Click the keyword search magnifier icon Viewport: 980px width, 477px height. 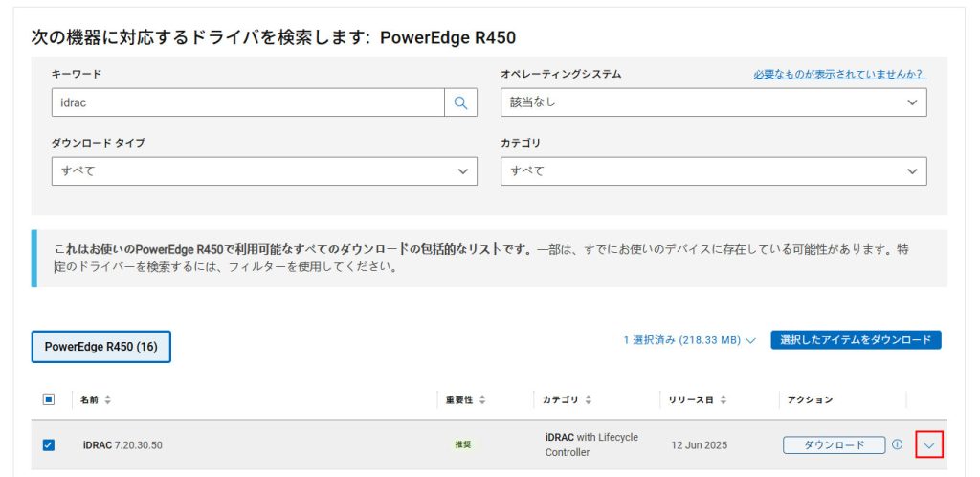pyautogui.click(x=460, y=102)
